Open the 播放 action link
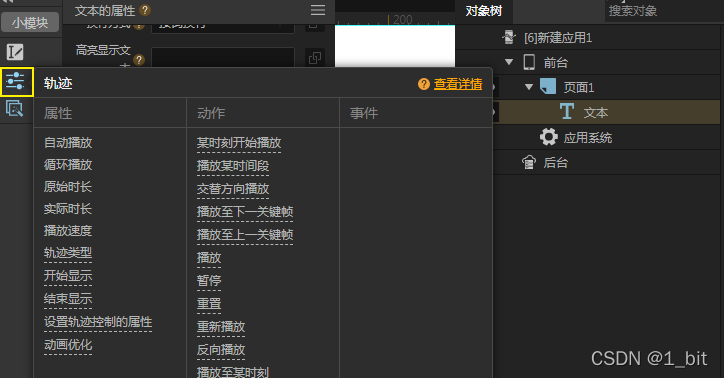The width and height of the screenshot is (724, 378). pyautogui.click(x=209, y=258)
